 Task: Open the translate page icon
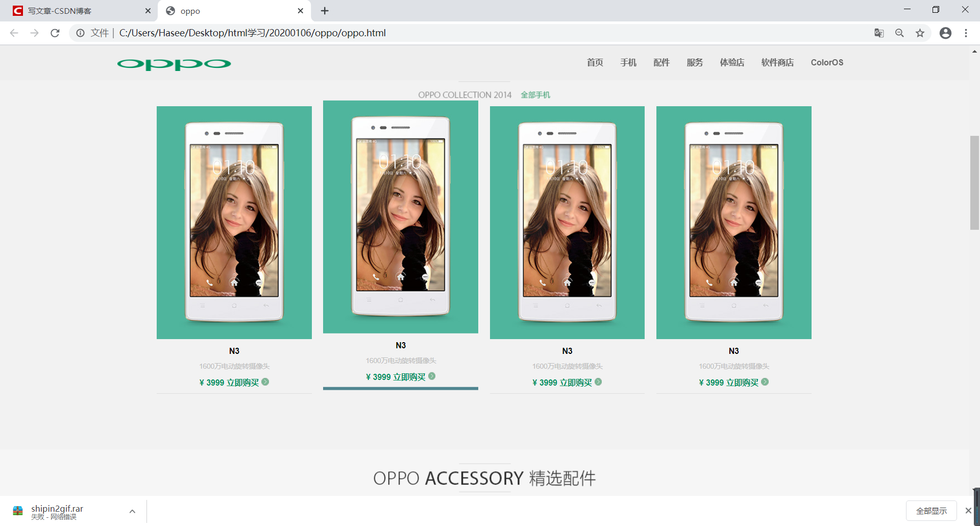click(x=879, y=33)
